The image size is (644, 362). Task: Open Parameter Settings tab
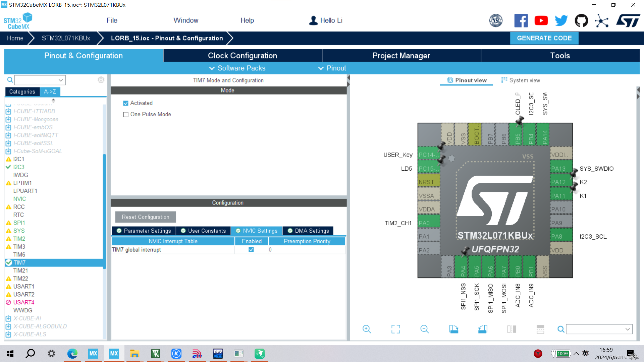144,231
